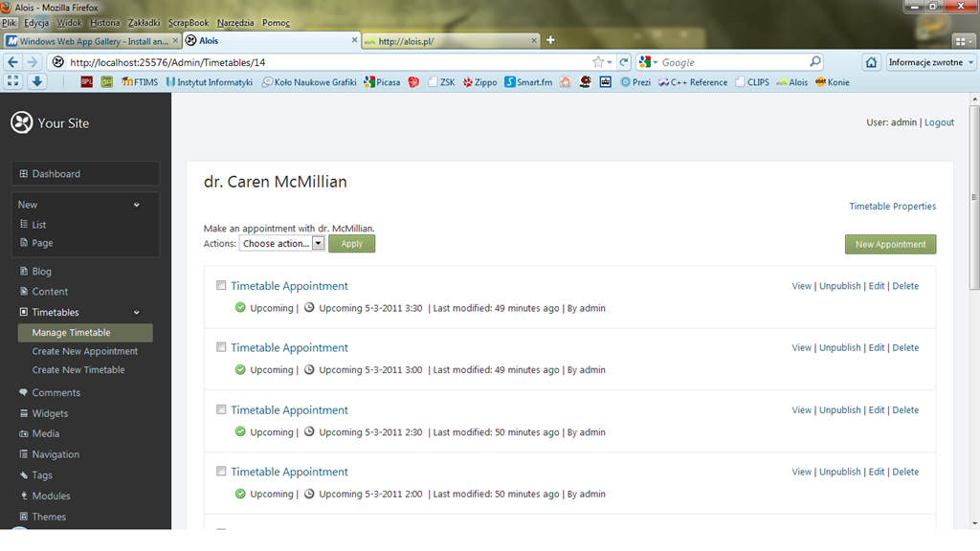Tick the 2:00 Timetable Appointment checkbox
Viewport: 980px width, 551px height.
click(x=221, y=472)
